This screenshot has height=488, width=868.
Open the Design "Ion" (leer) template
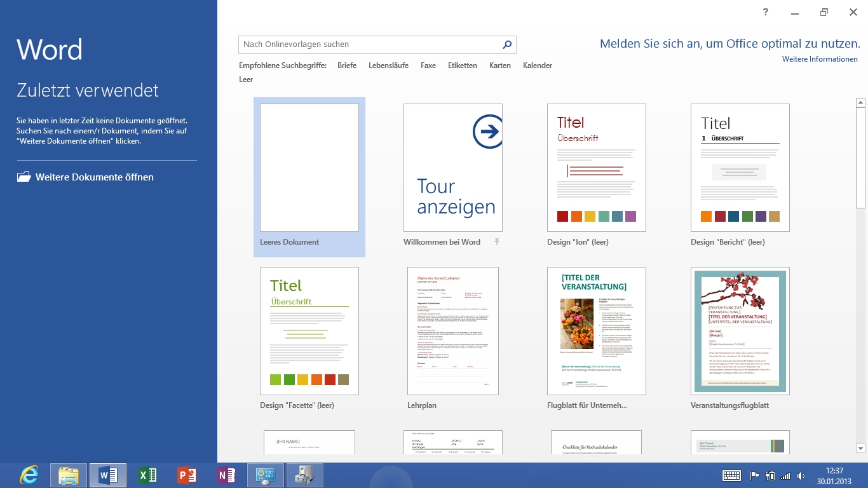pyautogui.click(x=596, y=168)
